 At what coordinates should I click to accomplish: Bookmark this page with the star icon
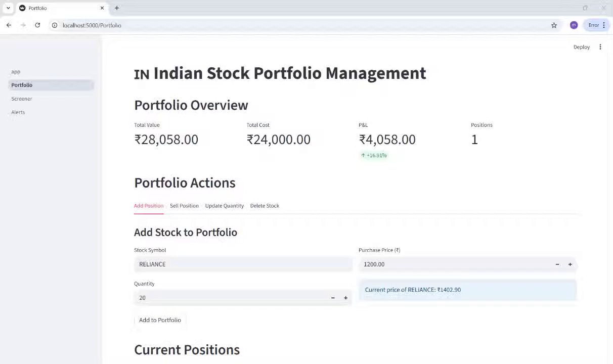[554, 25]
